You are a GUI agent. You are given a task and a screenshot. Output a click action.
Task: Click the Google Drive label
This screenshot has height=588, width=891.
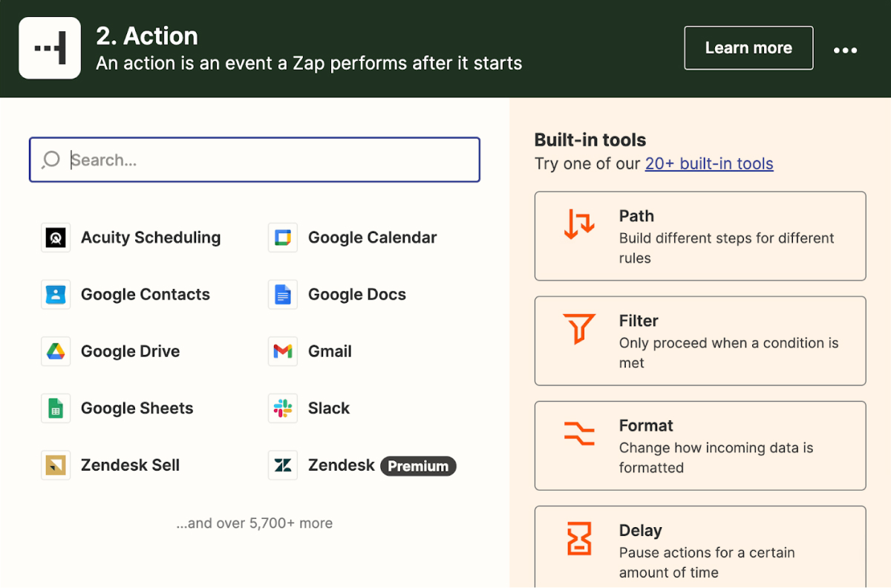(131, 351)
